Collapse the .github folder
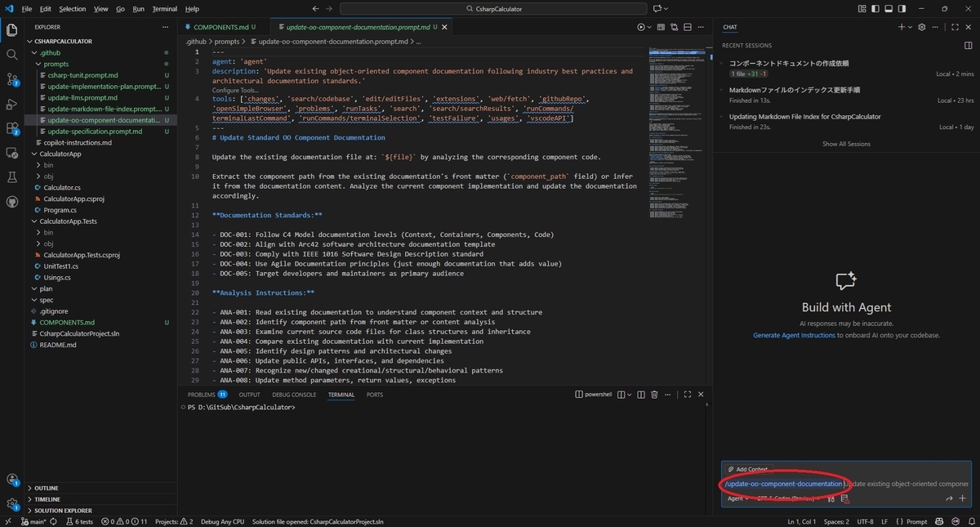This screenshot has height=527, width=980. pyautogui.click(x=49, y=52)
